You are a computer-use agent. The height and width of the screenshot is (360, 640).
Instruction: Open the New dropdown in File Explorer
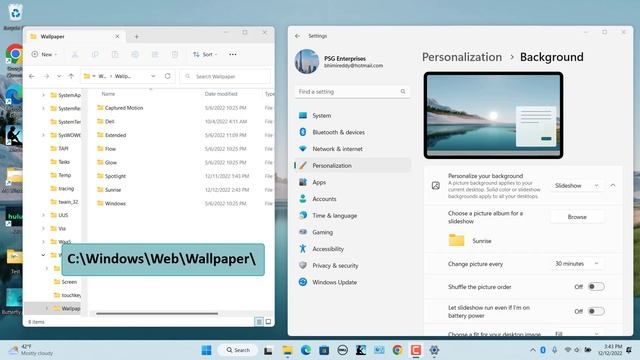[x=44, y=54]
